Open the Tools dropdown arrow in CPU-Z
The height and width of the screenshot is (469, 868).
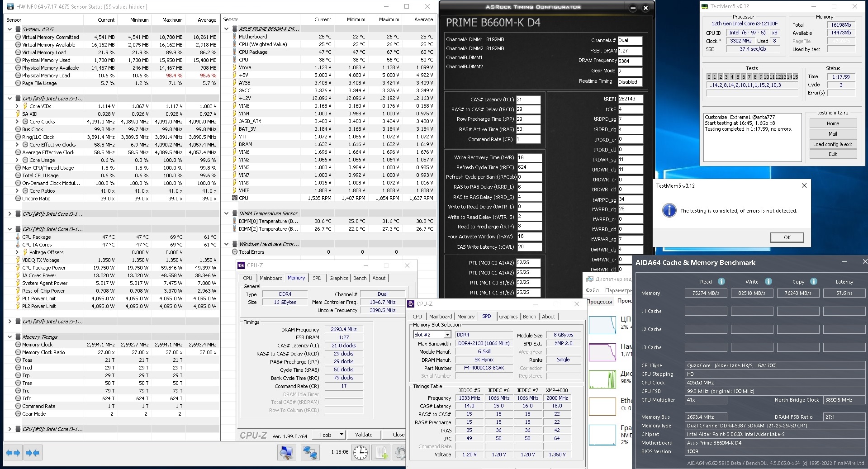342,435
